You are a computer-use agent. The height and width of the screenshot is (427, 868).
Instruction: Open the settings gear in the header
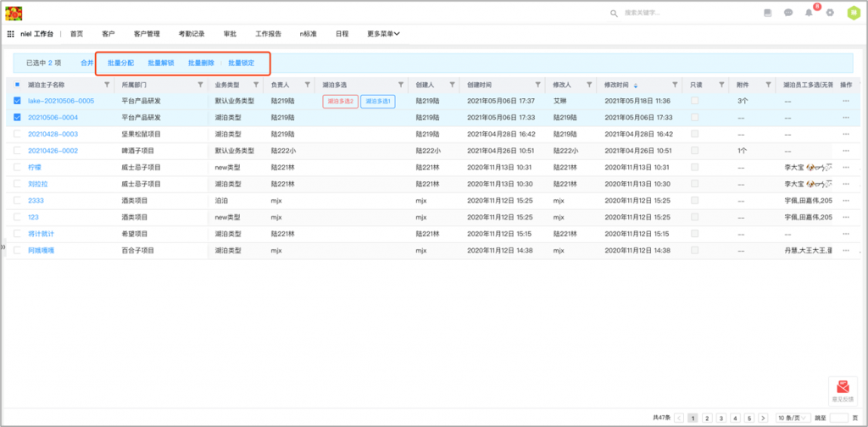pos(830,13)
